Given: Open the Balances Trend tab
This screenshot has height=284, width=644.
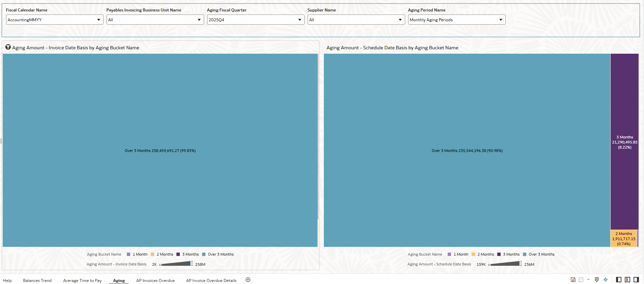Looking at the screenshot, I should tap(37, 281).
